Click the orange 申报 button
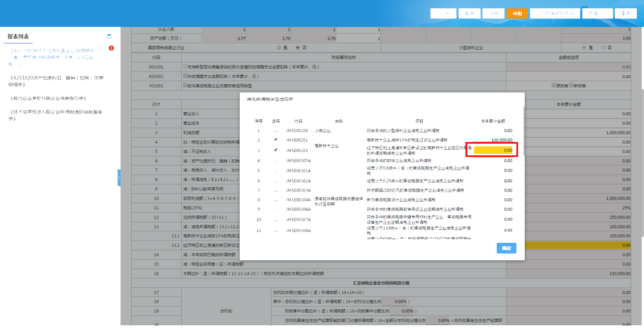This screenshot has width=644, height=330. 517,13
